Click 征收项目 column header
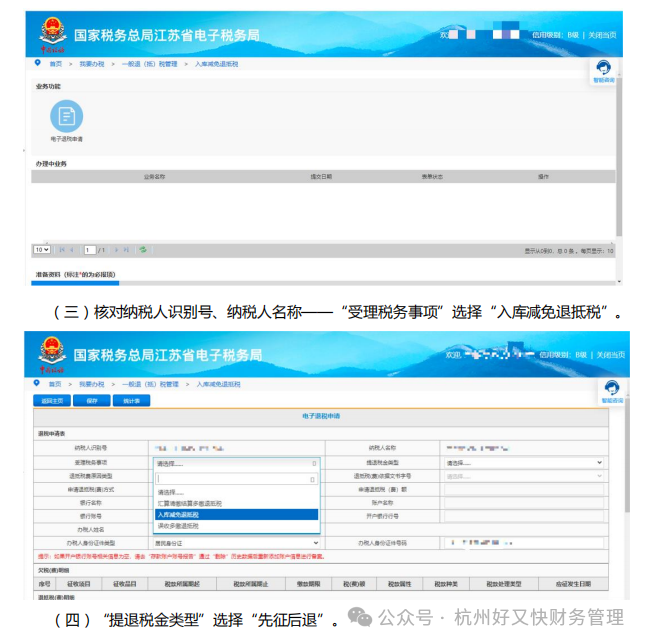Screen dimensions: 645x644 (x=79, y=584)
